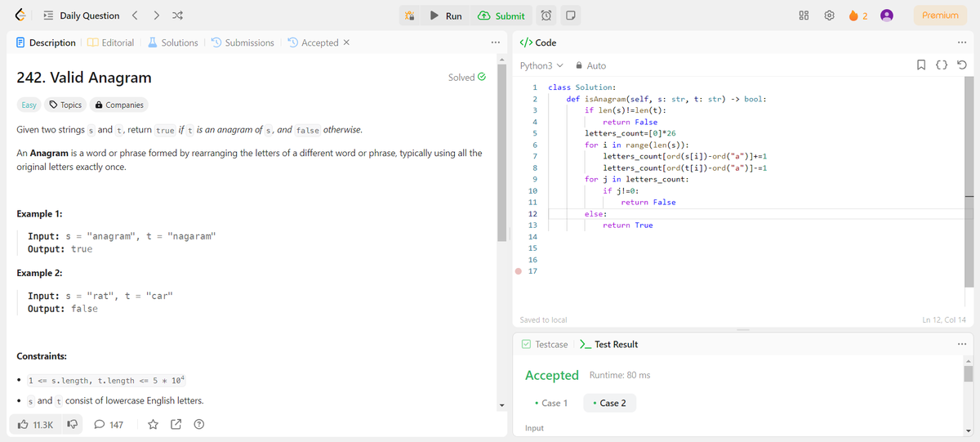The width and height of the screenshot is (980, 442).
Task: Click the description panel scrollbar thumb
Action: [501, 153]
